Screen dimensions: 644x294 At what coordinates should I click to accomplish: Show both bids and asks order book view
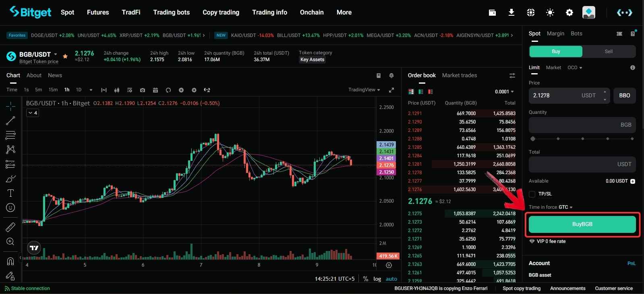coord(411,92)
